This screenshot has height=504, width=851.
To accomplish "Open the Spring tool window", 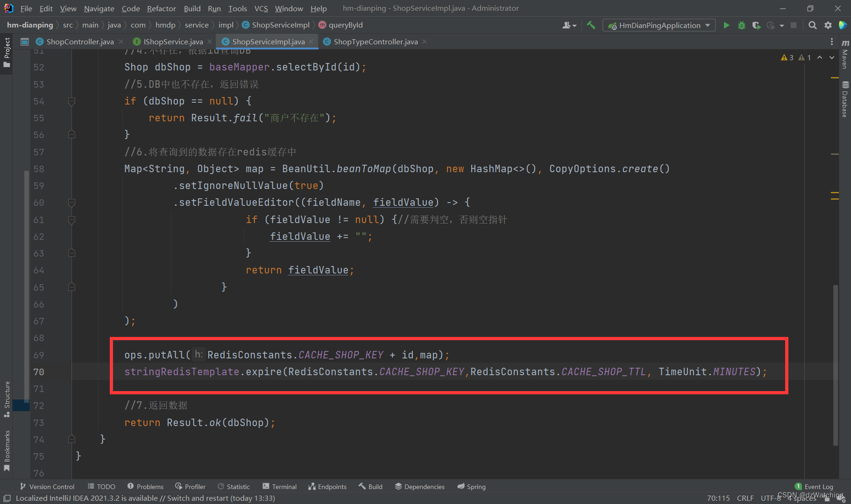I will tap(471, 486).
